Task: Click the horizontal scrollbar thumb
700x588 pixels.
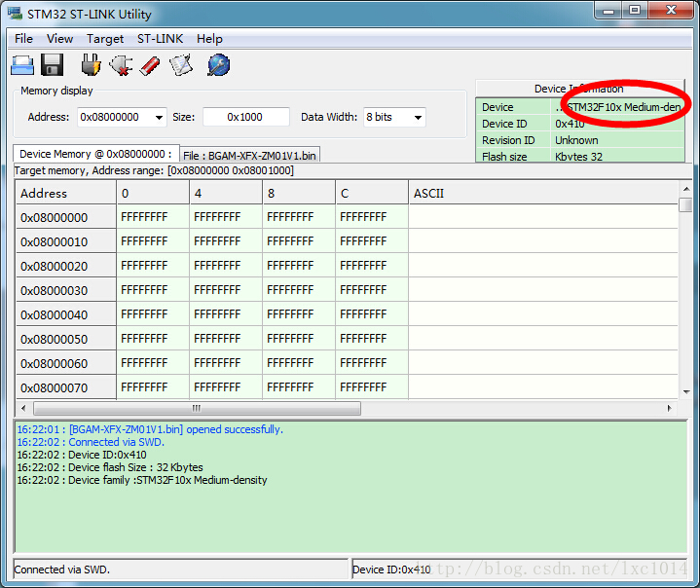Action: click(197, 408)
